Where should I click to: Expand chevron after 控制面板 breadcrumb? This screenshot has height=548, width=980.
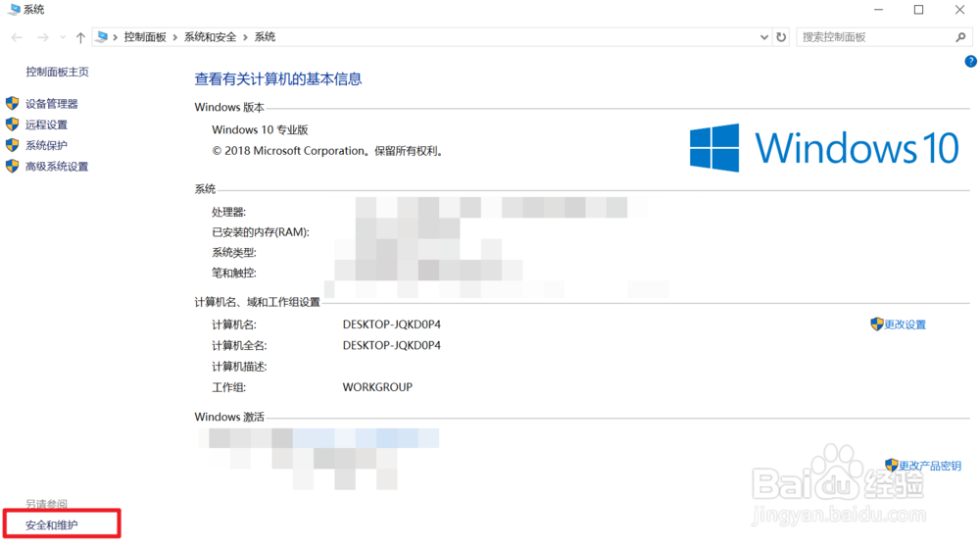click(175, 37)
